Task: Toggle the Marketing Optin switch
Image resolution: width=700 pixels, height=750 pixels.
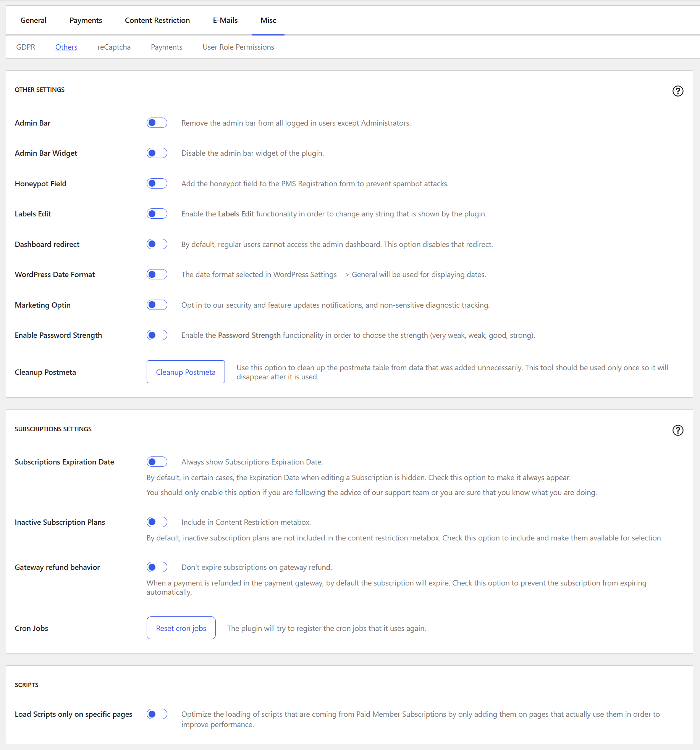Action: click(x=157, y=305)
